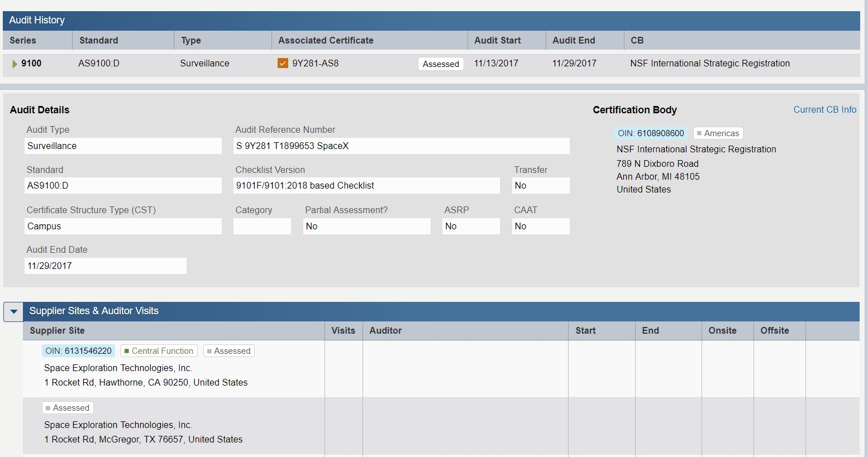Toggle the 9Y281-AS8 certificate checkbox
Screen dimensions: 868x457
(283, 64)
